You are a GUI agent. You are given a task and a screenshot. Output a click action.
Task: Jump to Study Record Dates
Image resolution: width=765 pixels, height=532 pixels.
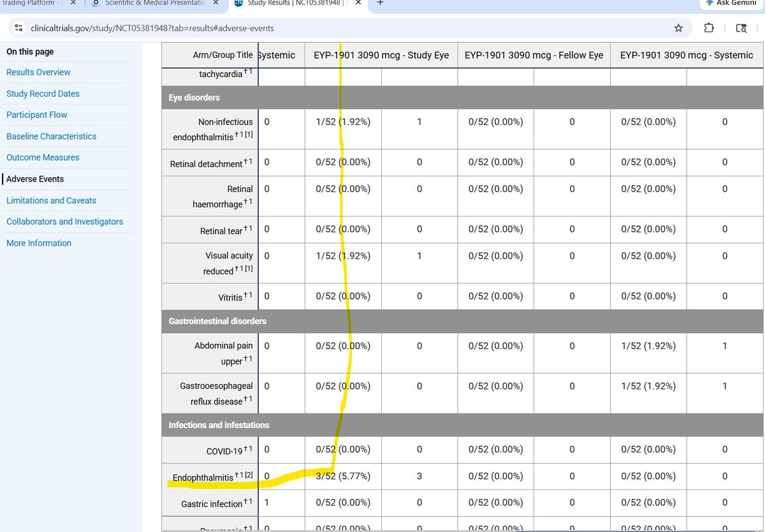pos(43,94)
